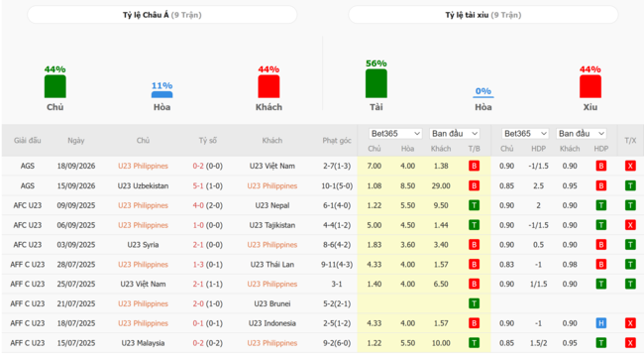Click green Chủ 44% bar
The height and width of the screenshot is (357, 644).
coord(55,86)
